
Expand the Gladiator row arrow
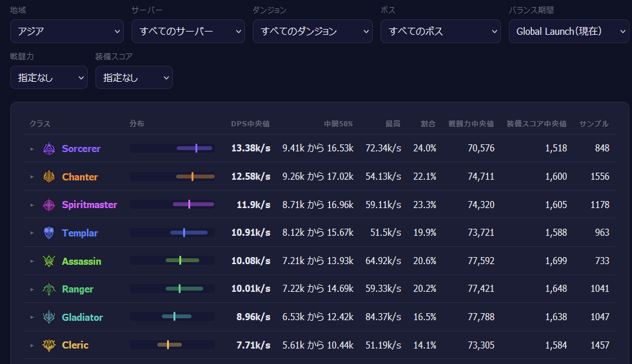[x=32, y=317]
